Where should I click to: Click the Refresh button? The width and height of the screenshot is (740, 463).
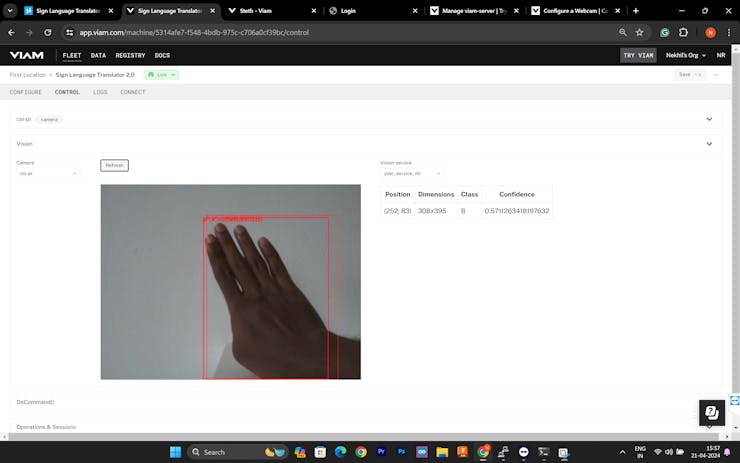pos(114,165)
